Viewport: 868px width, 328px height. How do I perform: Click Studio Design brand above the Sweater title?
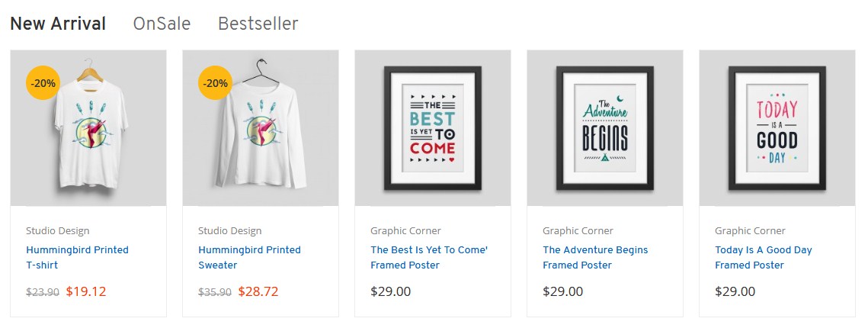click(x=229, y=231)
